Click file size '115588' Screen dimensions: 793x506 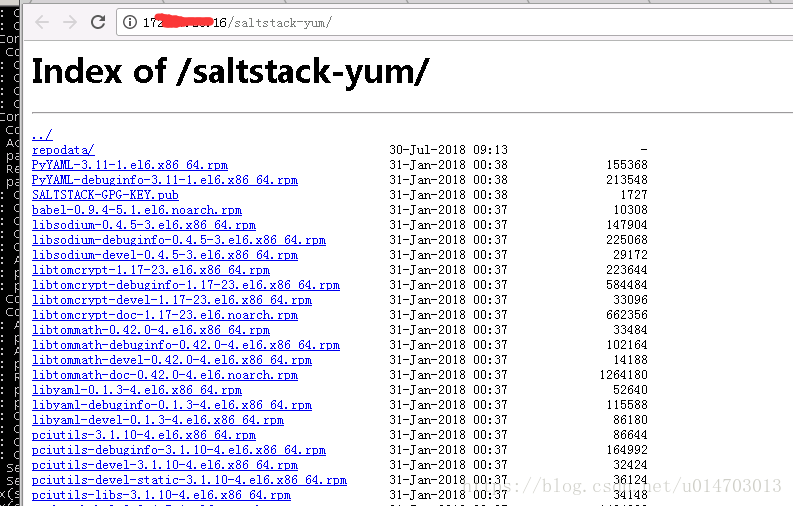pos(627,405)
